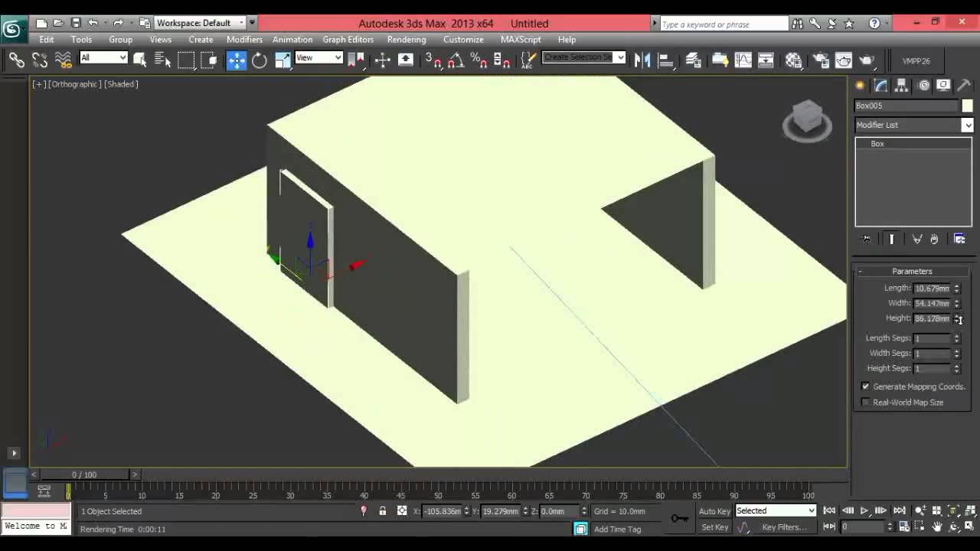Activate the Select and Scale tool
980x551 pixels.
283,60
